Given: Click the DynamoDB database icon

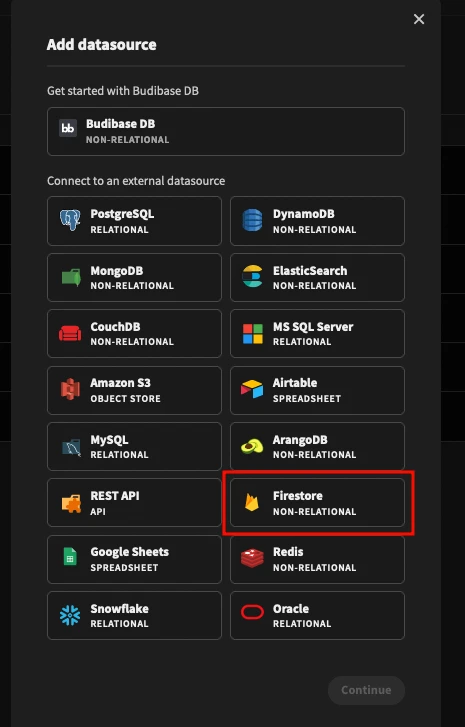Looking at the screenshot, I should (252, 220).
